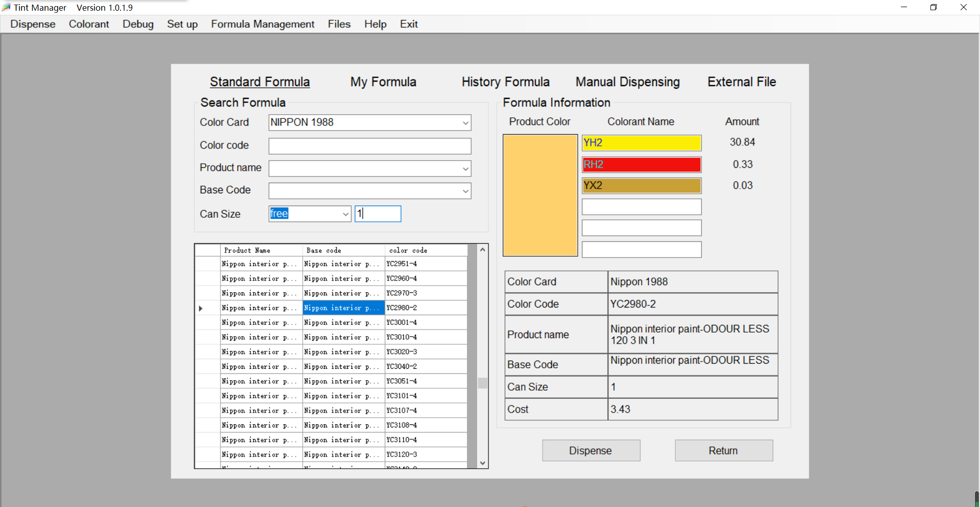Select row with color code YC2980-2
The width and height of the screenshot is (980, 507).
[x=331, y=308]
